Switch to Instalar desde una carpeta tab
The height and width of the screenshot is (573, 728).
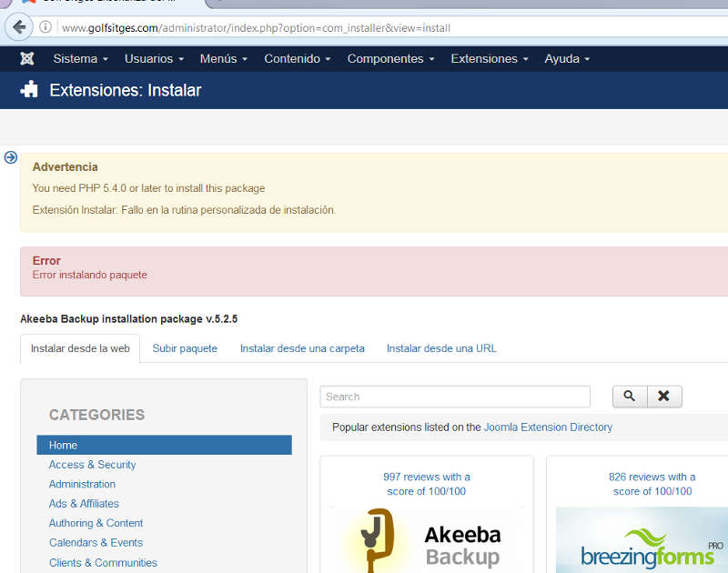pos(302,348)
